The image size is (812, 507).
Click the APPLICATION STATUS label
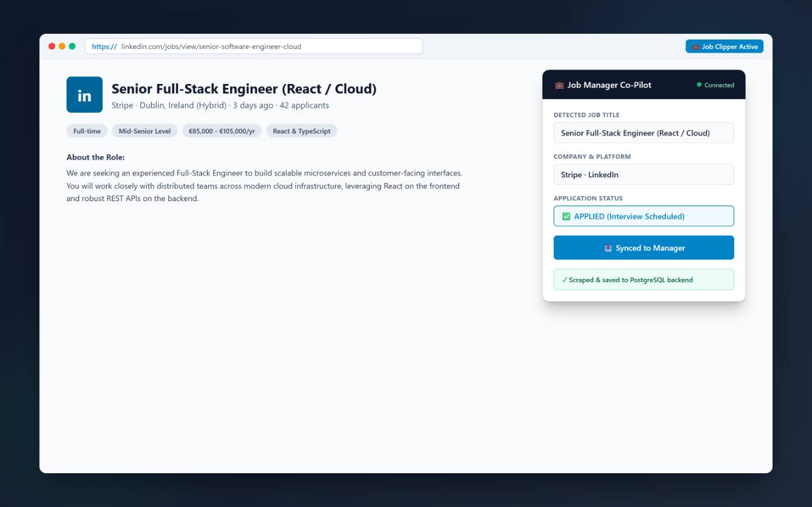pos(588,199)
